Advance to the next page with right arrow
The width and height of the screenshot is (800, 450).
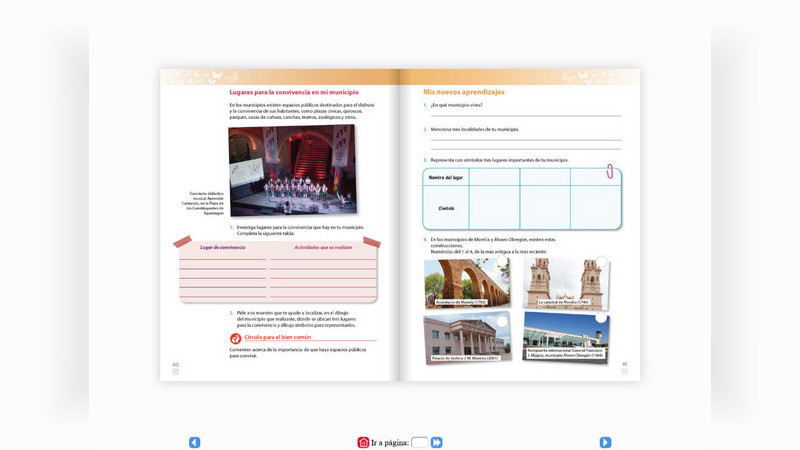coord(605,442)
